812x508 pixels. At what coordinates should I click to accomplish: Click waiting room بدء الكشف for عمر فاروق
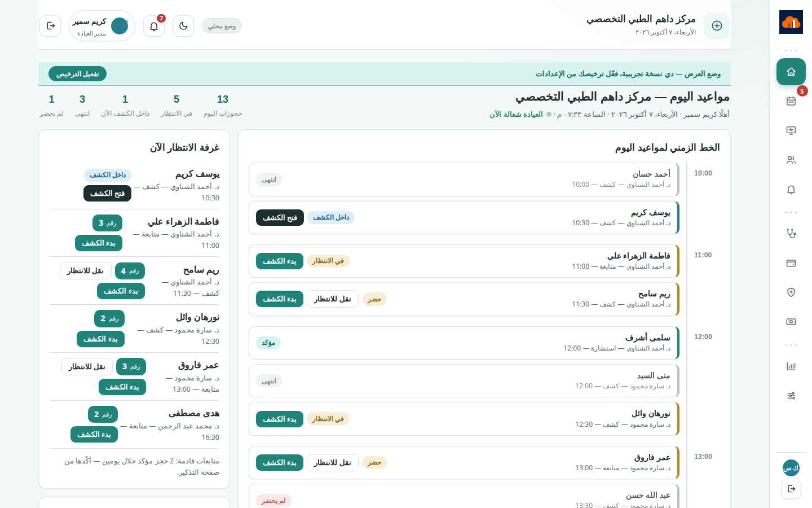coord(122,387)
